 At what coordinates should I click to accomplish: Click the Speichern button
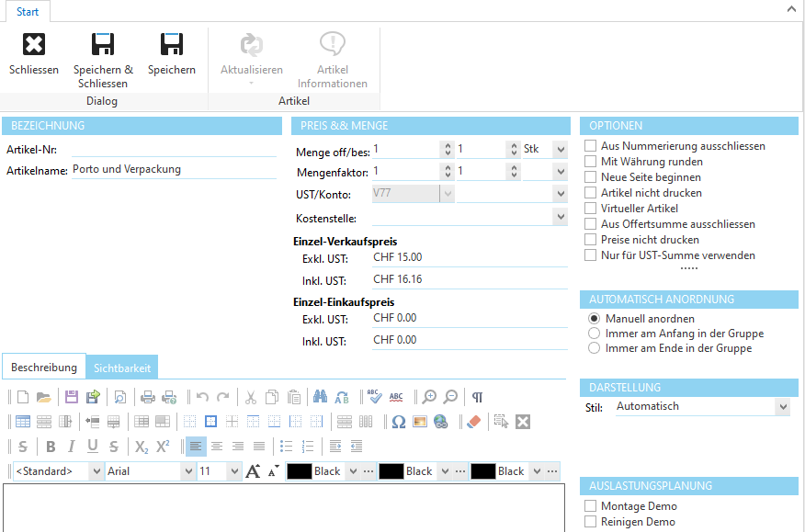pyautogui.click(x=172, y=44)
